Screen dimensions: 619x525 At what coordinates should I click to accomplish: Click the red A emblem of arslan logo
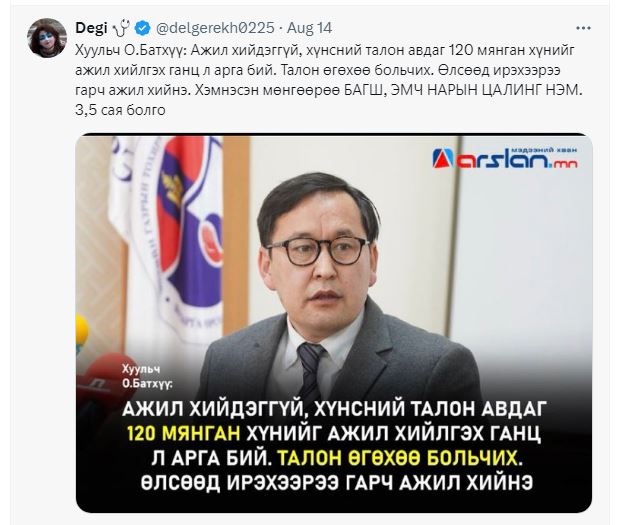coord(443,159)
